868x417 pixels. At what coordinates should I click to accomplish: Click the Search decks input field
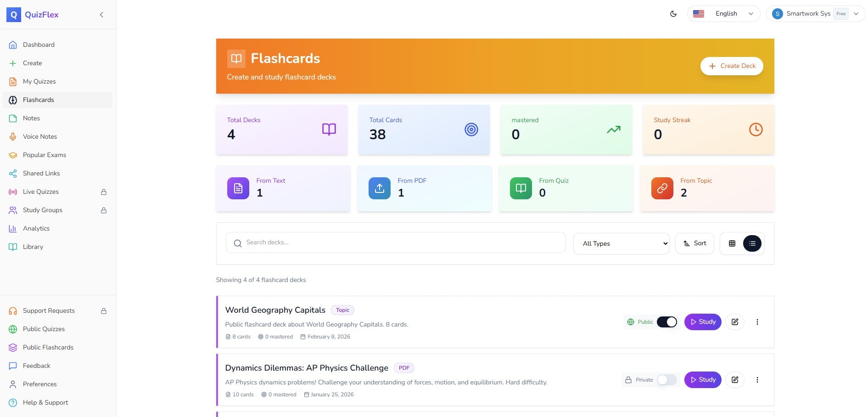396,242
